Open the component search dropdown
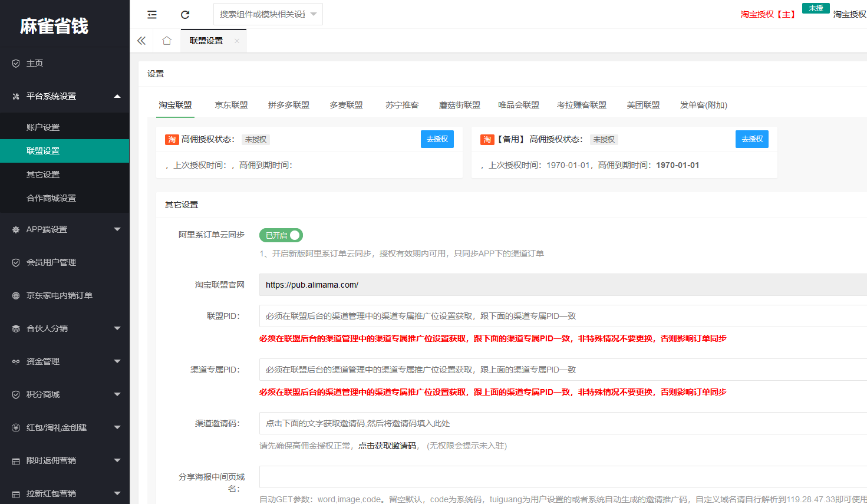This screenshot has height=504, width=867. 268,14
